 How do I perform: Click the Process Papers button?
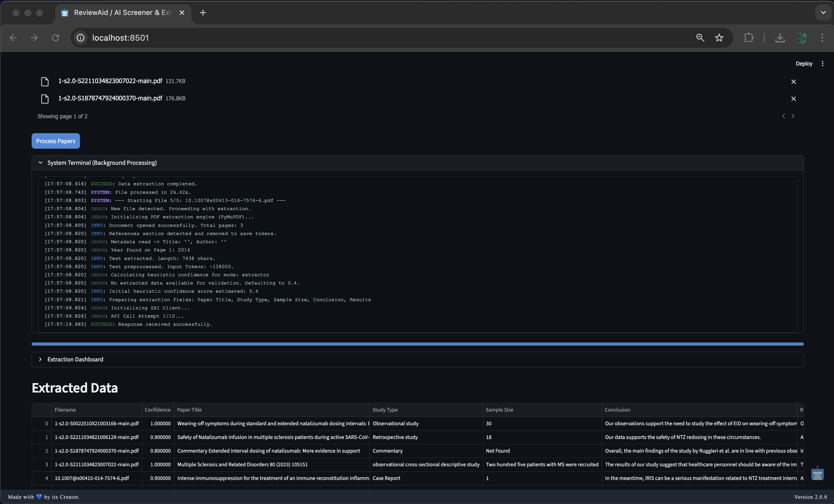click(55, 141)
